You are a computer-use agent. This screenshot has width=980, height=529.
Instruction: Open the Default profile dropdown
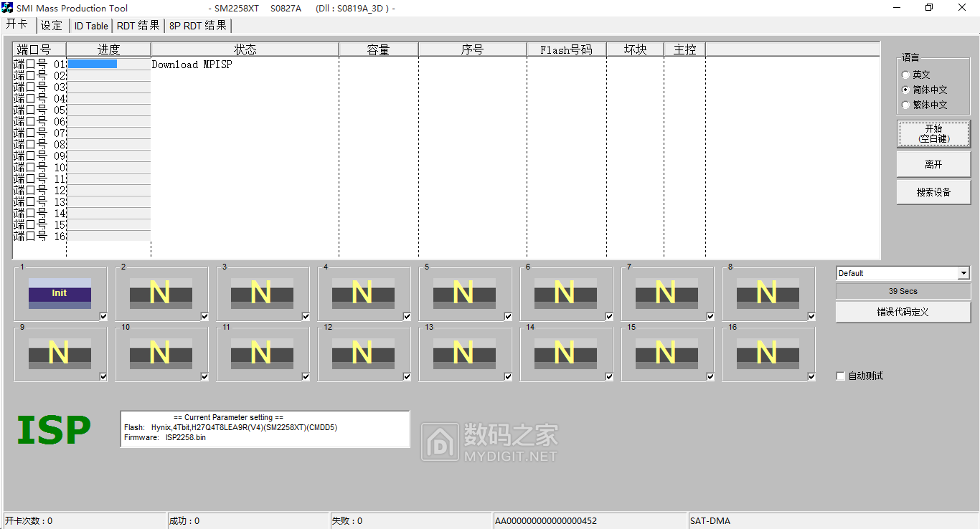coord(963,273)
